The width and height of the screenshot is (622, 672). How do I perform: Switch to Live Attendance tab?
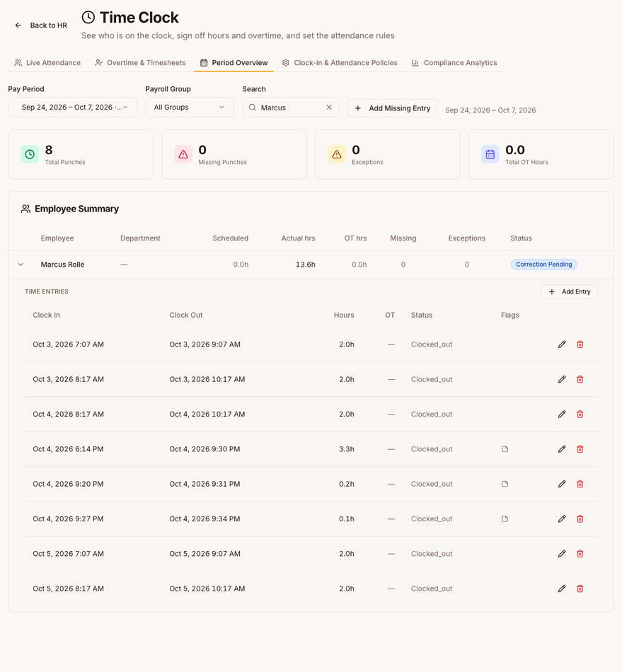click(x=47, y=62)
